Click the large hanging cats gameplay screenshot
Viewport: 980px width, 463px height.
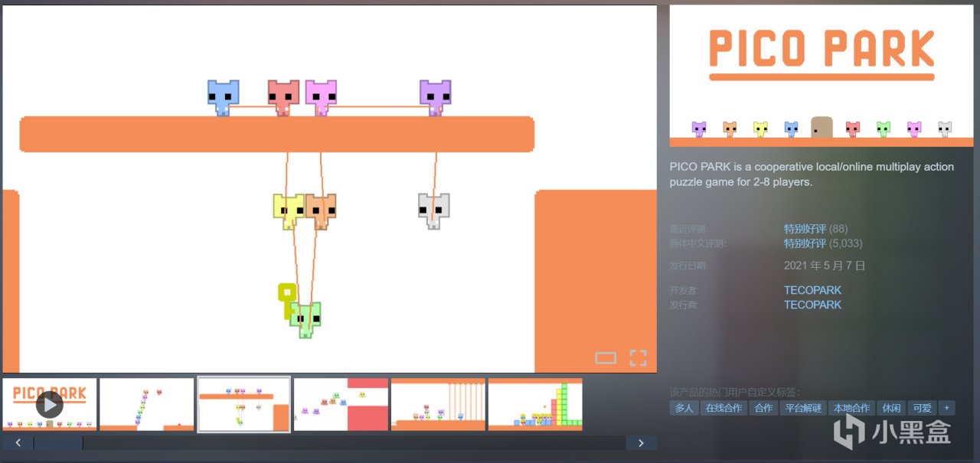[330, 189]
